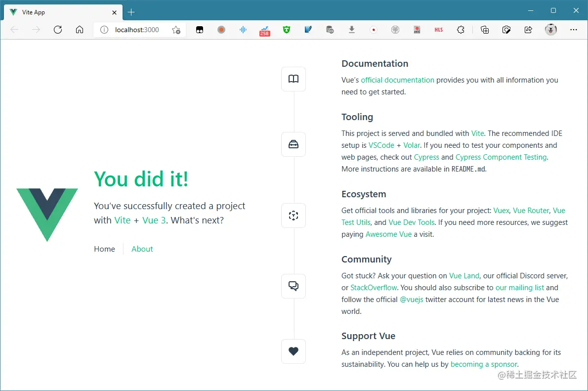This screenshot has width=588, height=391.
Task: Open the downloads arrow icon
Action: pyautogui.click(x=352, y=30)
